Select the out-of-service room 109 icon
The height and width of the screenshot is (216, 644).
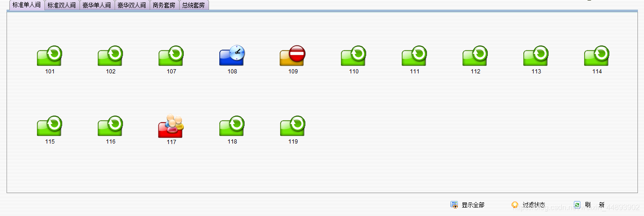pyautogui.click(x=293, y=56)
